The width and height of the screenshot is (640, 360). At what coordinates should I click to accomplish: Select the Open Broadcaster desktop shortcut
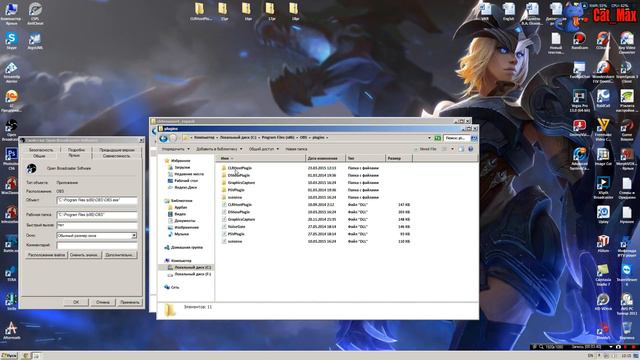click(11, 130)
